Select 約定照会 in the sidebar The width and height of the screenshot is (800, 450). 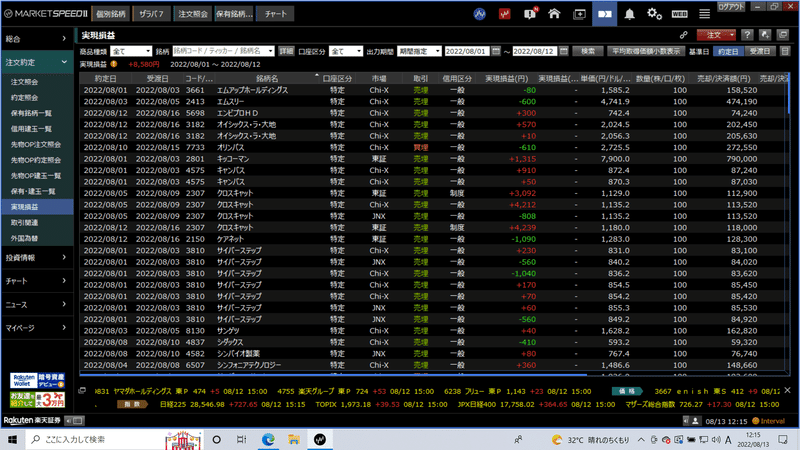tap(24, 97)
